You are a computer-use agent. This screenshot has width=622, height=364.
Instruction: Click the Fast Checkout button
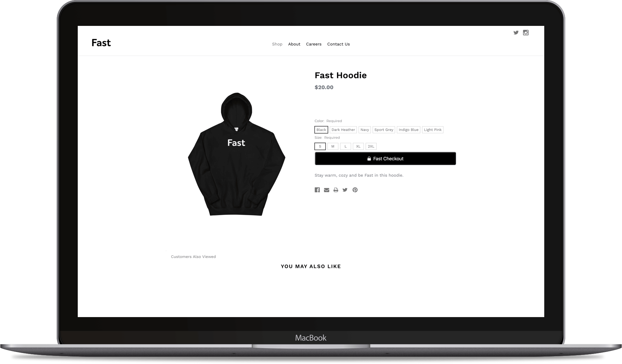click(x=385, y=158)
